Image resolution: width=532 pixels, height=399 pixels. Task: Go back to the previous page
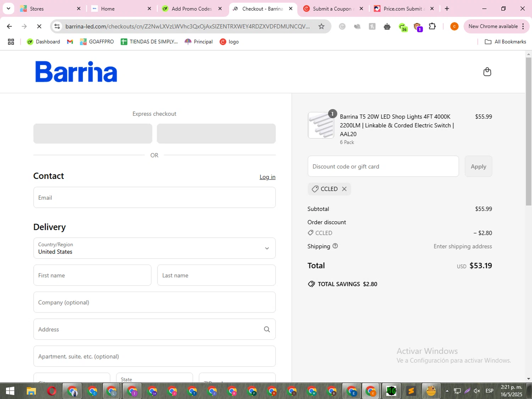(10, 26)
